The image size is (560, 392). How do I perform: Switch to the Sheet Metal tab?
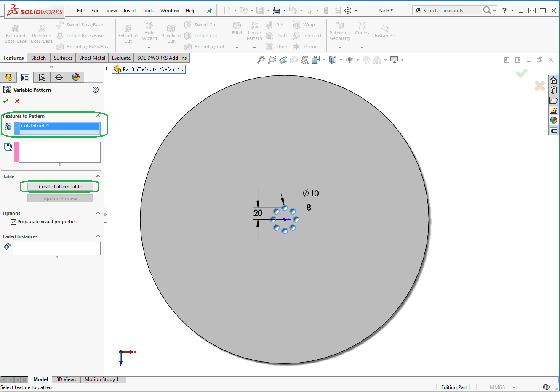[92, 58]
